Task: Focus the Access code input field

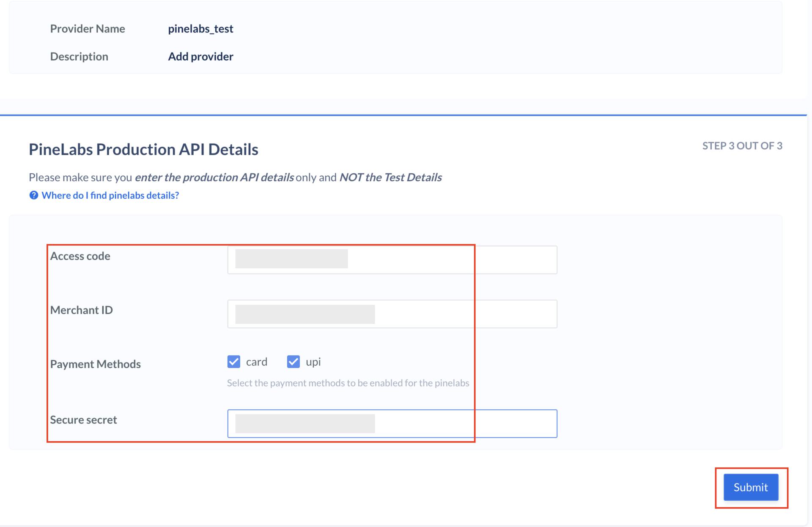Action: point(392,260)
